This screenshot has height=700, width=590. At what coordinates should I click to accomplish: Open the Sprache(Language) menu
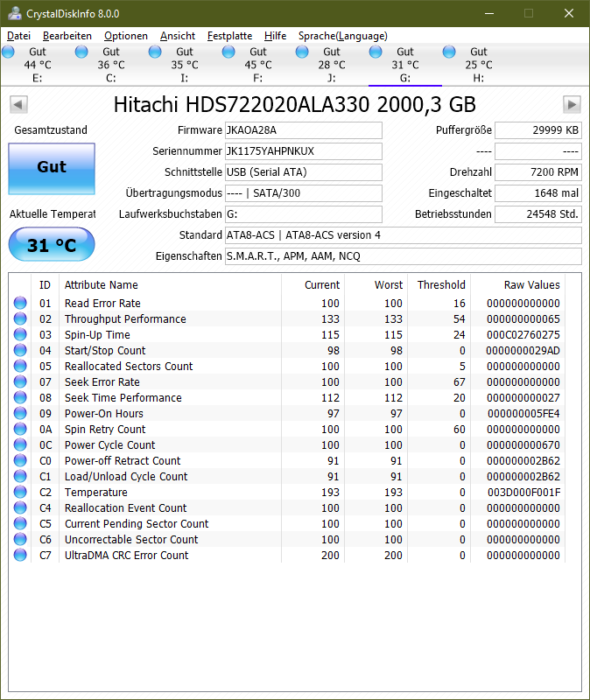pos(342,36)
